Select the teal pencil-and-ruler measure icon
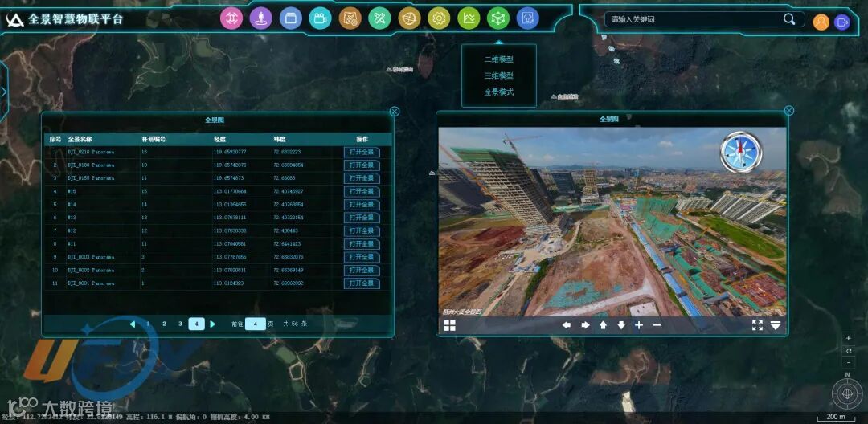The width and height of the screenshot is (868, 424). click(x=379, y=18)
